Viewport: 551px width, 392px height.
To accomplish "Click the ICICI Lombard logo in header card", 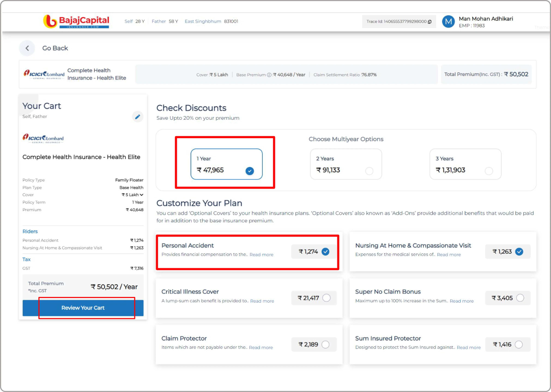I will (44, 74).
